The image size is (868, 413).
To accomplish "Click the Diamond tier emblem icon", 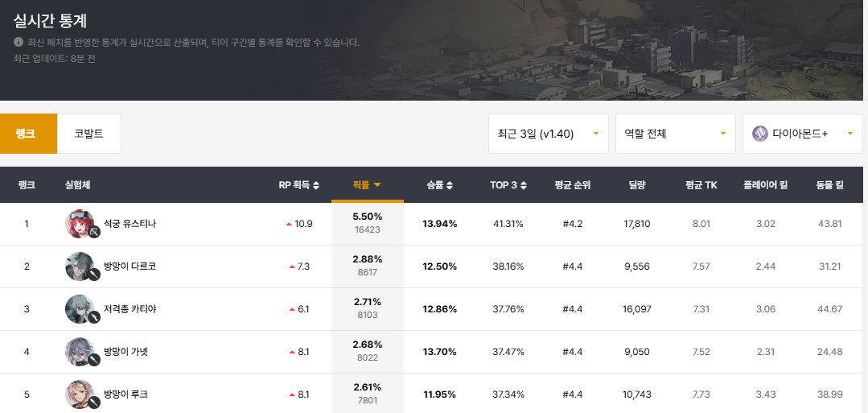I will (x=759, y=134).
